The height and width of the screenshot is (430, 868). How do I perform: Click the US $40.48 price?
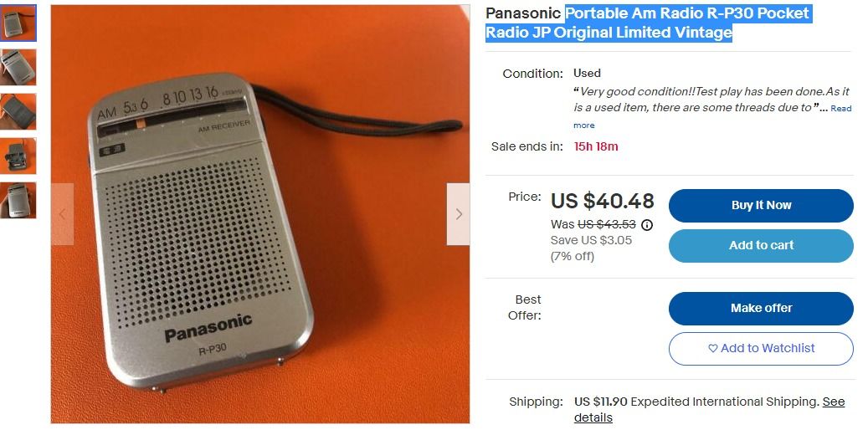coord(603,201)
